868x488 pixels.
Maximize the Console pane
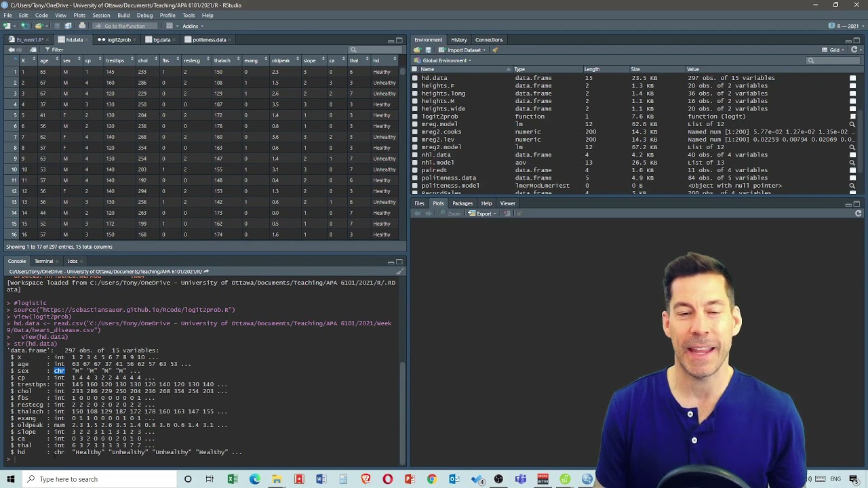pos(399,262)
